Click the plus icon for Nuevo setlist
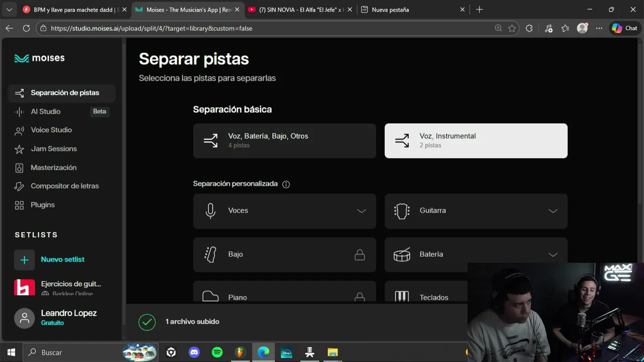The image size is (644, 362). (x=24, y=260)
